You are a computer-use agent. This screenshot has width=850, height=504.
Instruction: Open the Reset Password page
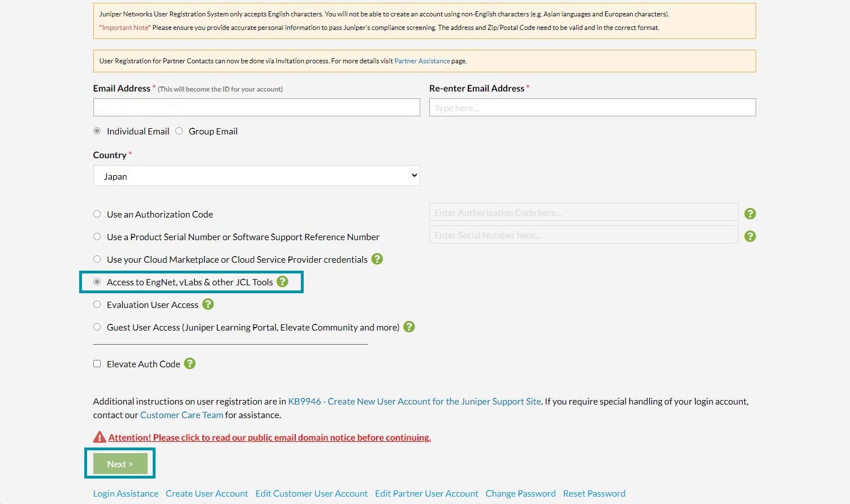click(594, 493)
